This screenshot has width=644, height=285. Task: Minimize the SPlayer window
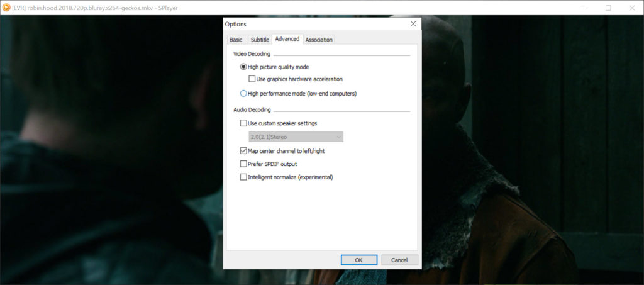coord(585,8)
